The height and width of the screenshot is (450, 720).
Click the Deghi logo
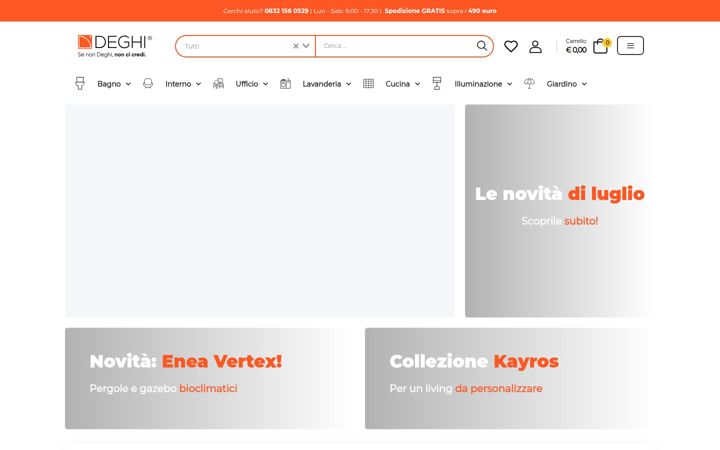tap(114, 46)
